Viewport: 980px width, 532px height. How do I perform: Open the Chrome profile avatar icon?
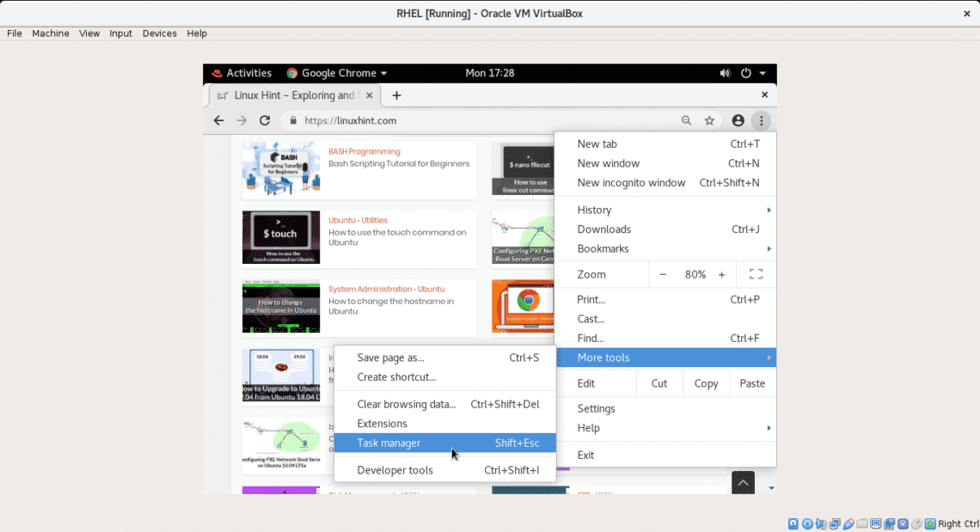tap(738, 120)
